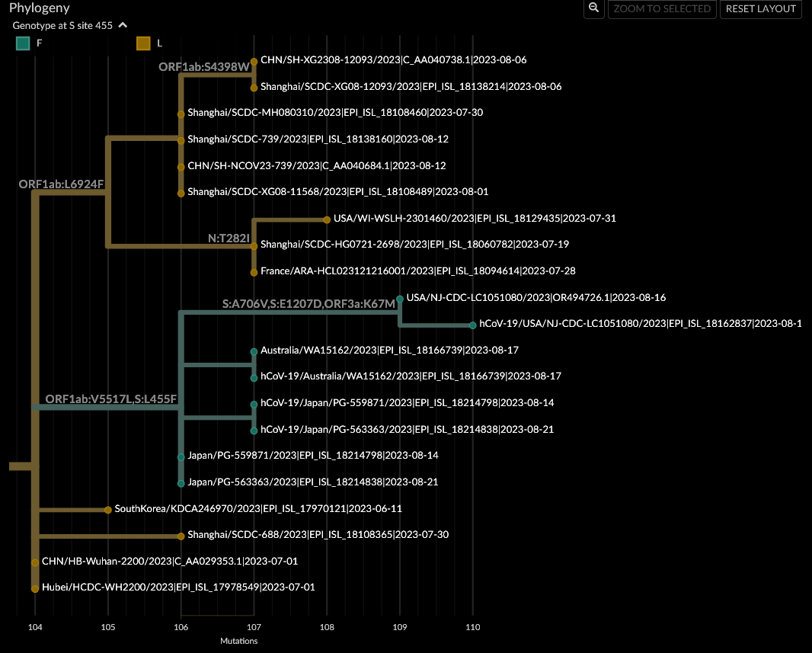Select the teal tip node for Australia/WA15162
Image resolution: width=812 pixels, height=653 pixels.
click(x=253, y=350)
